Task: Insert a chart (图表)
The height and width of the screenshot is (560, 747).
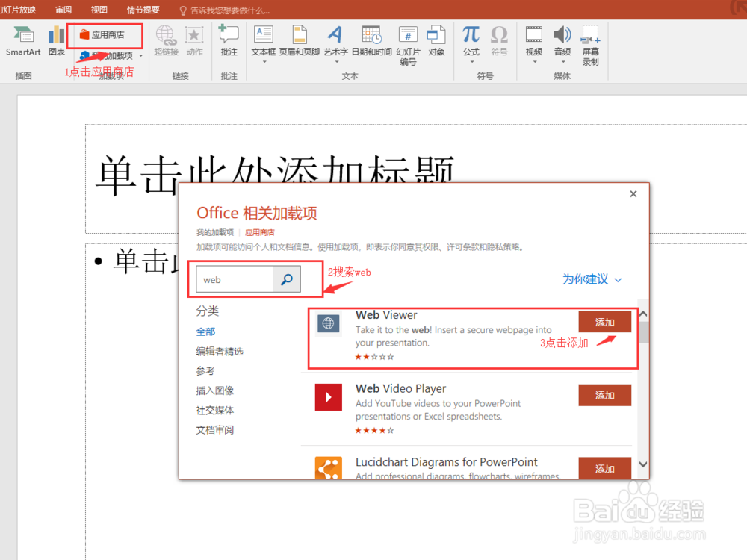Action: (x=56, y=41)
